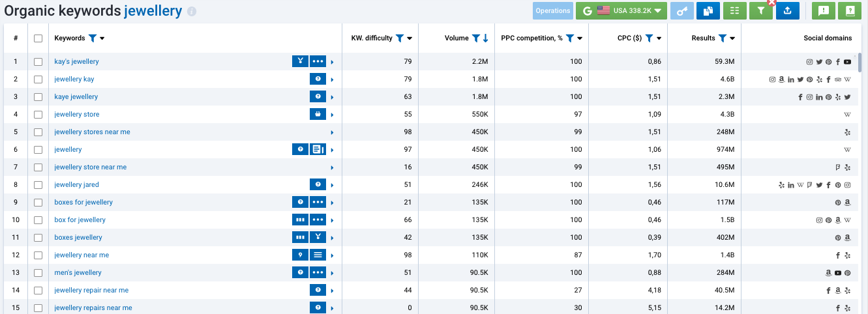Click the Operations button

pos(553,10)
